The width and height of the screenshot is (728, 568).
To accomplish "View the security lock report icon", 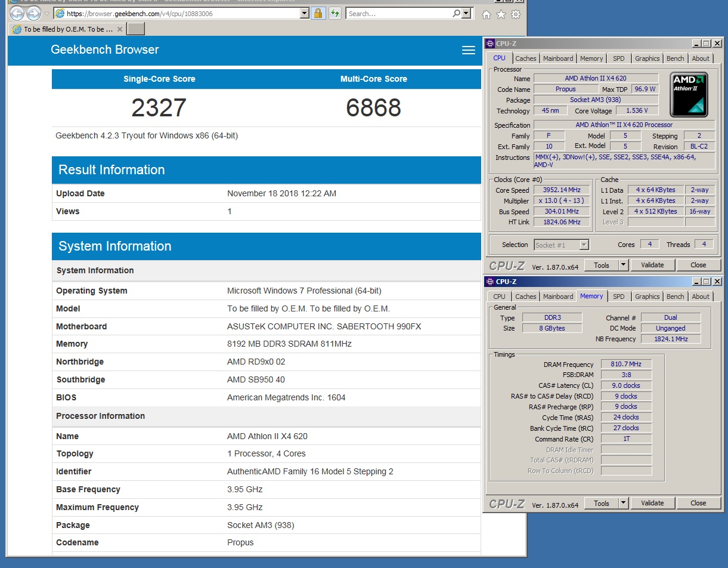I will pyautogui.click(x=318, y=13).
